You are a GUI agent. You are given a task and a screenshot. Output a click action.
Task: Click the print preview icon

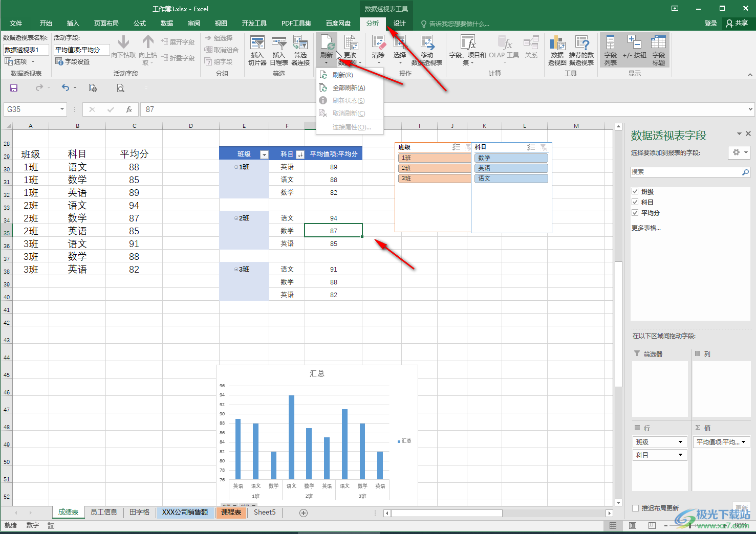point(120,88)
